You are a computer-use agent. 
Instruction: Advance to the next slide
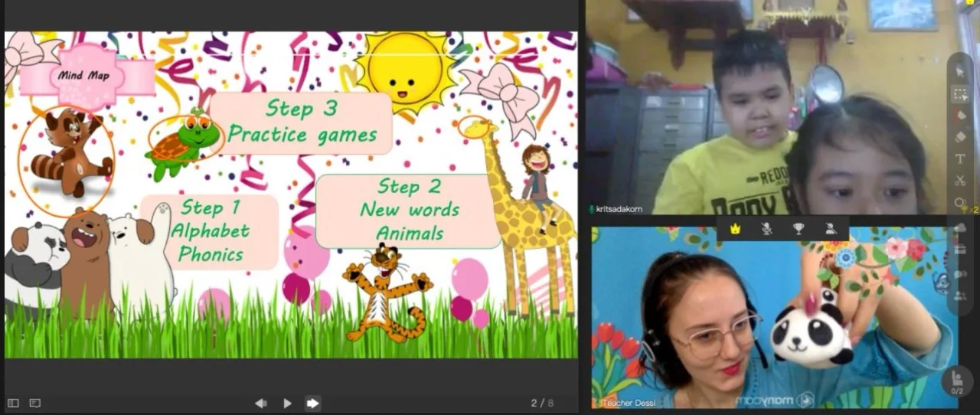(312, 403)
